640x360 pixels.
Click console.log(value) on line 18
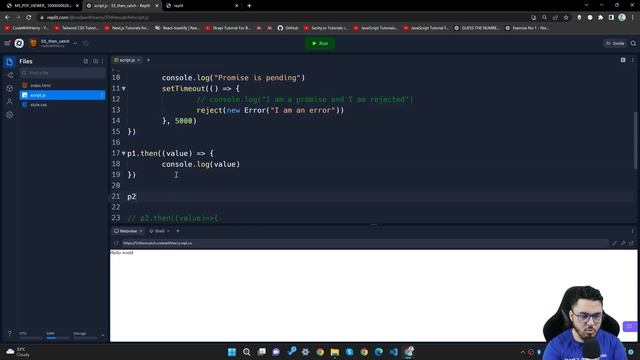201,164
